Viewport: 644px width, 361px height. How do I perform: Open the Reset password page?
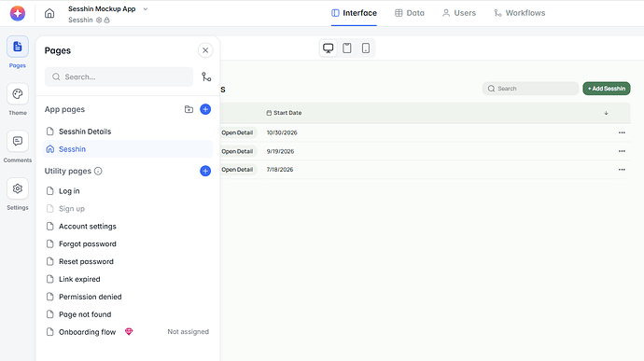click(x=128, y=261)
